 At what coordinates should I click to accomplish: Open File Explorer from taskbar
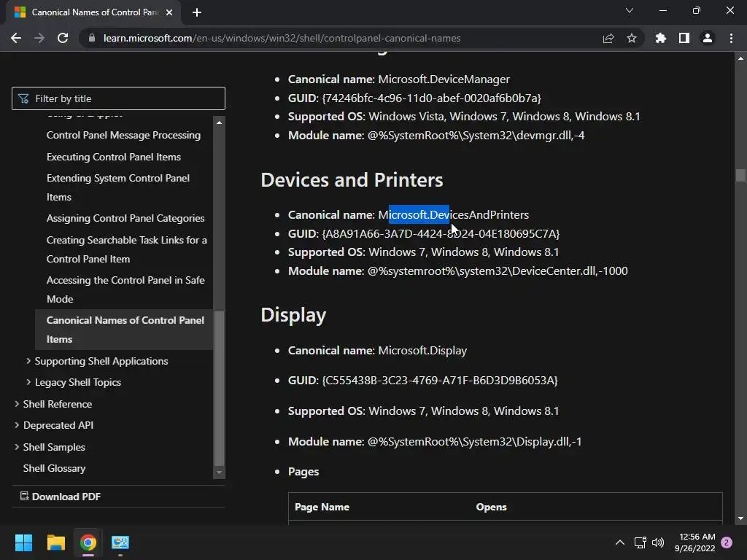[x=55, y=542]
